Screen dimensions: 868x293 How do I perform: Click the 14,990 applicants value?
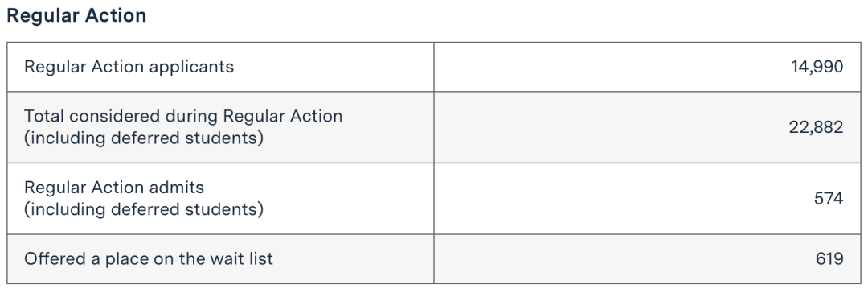pyautogui.click(x=817, y=67)
